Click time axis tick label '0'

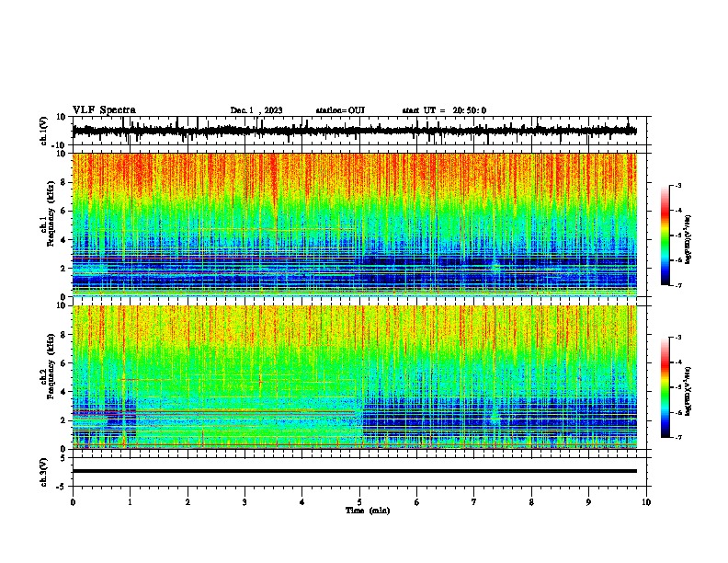[x=73, y=502]
